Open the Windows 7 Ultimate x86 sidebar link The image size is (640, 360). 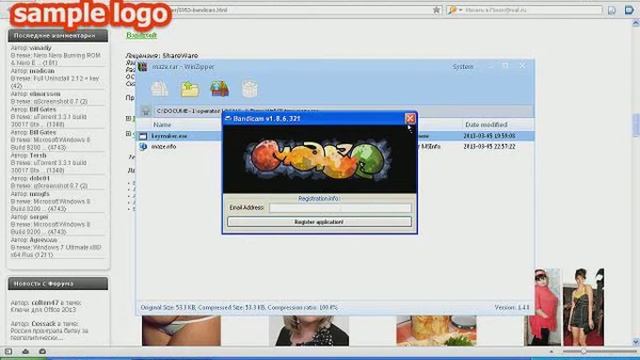click(x=56, y=251)
